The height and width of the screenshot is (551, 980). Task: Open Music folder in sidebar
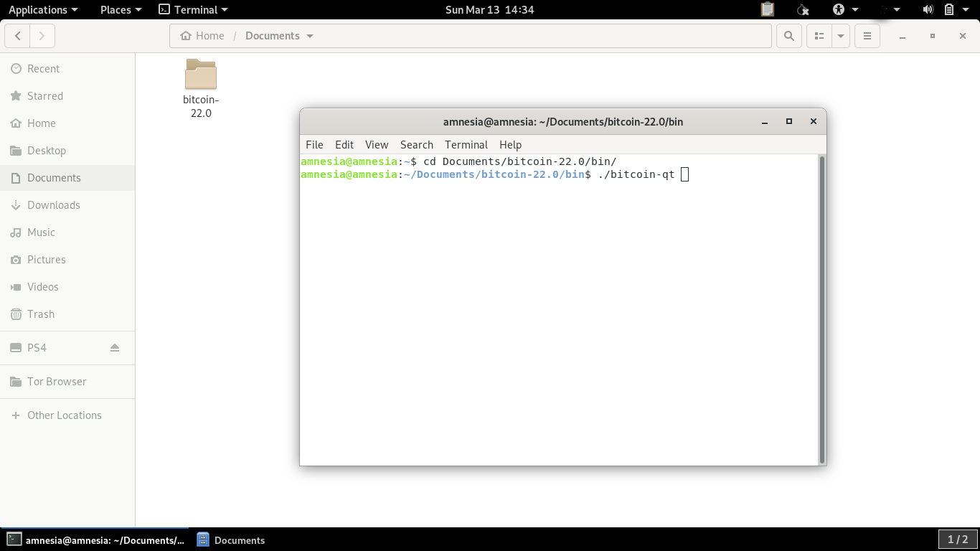coord(67,232)
